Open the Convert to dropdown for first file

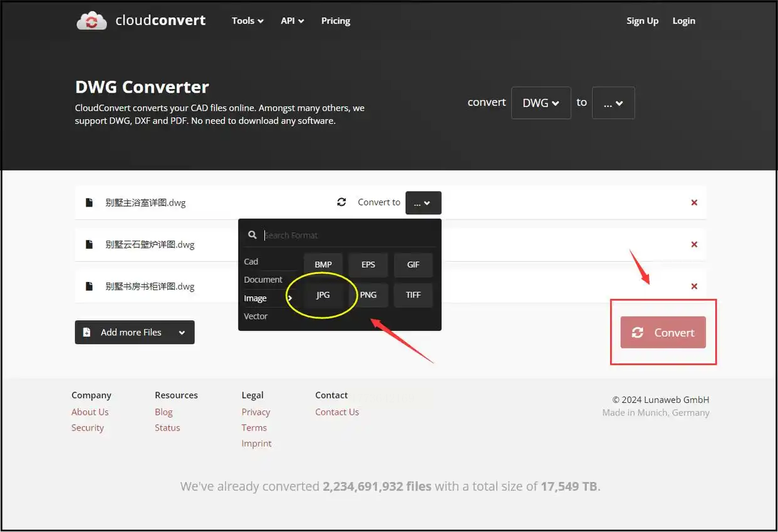pyautogui.click(x=423, y=202)
